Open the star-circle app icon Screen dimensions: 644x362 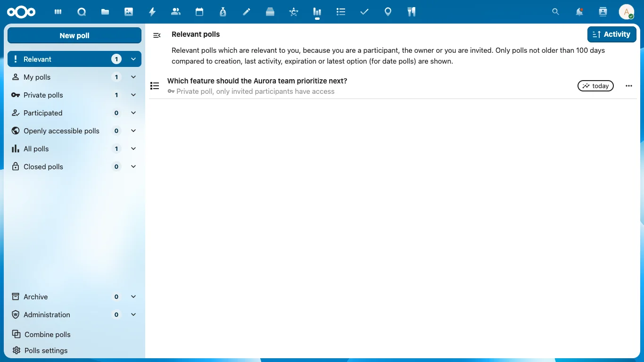tap(294, 12)
